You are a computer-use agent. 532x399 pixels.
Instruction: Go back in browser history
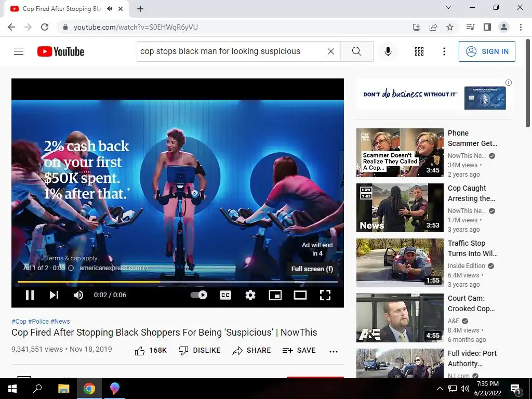[11, 27]
